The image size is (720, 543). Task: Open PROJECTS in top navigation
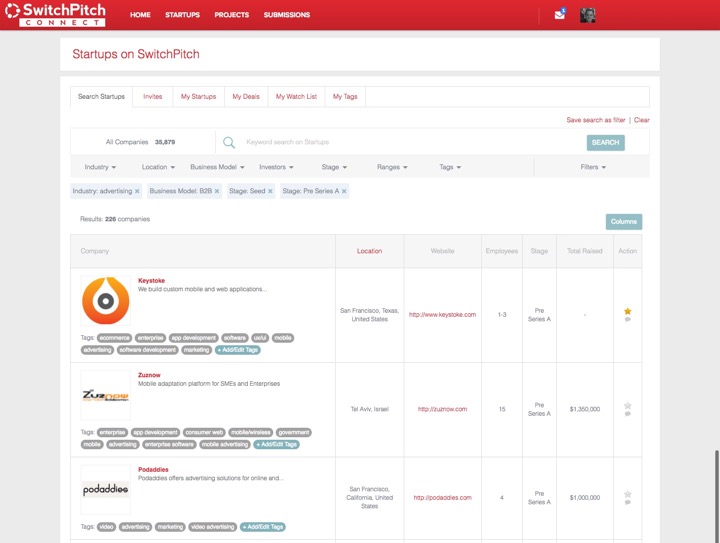coord(231,15)
